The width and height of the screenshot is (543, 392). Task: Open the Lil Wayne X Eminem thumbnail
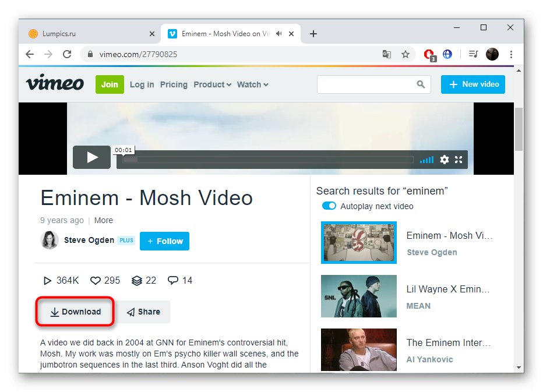359,296
